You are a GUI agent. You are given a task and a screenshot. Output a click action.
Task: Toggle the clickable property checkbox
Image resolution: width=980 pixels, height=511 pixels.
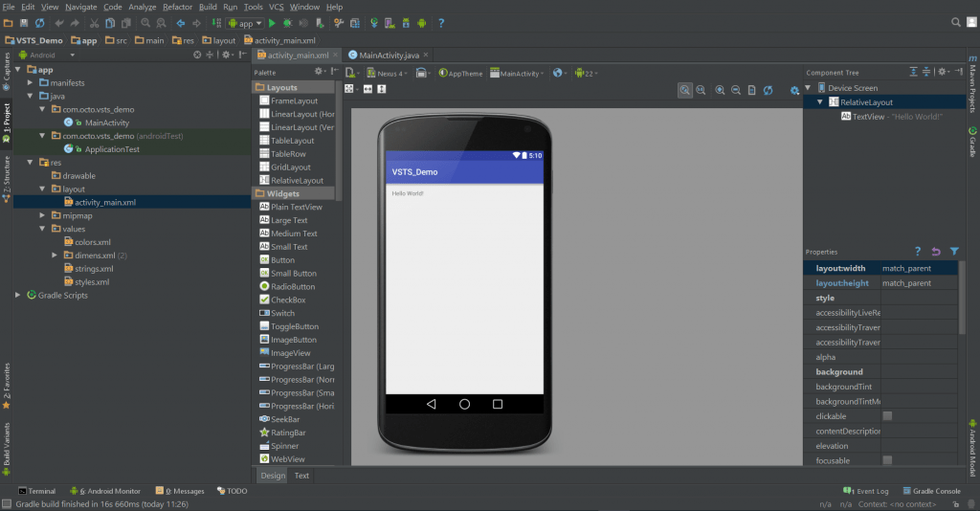click(887, 416)
